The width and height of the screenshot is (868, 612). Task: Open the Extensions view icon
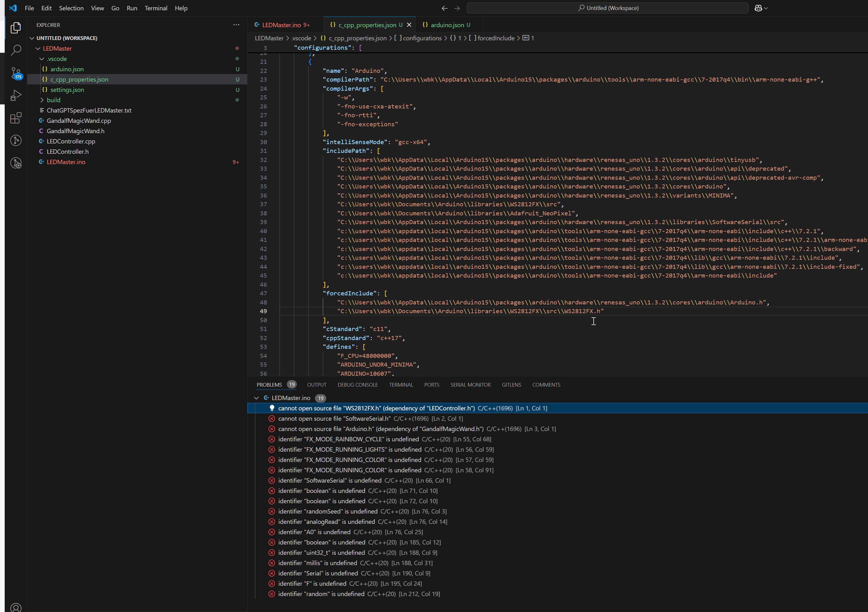[16, 118]
